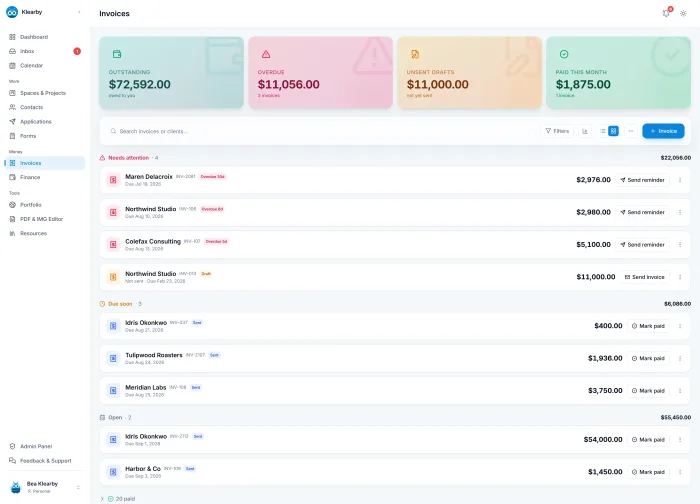Image resolution: width=700 pixels, height=504 pixels.
Task: Click the Unsent Drafts card icon
Action: (415, 54)
